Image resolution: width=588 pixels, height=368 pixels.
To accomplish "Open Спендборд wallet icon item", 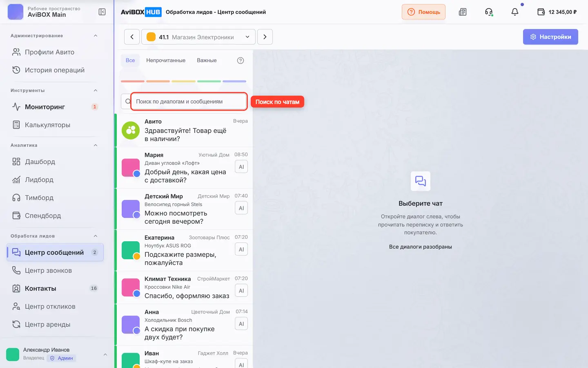I will coord(55,215).
